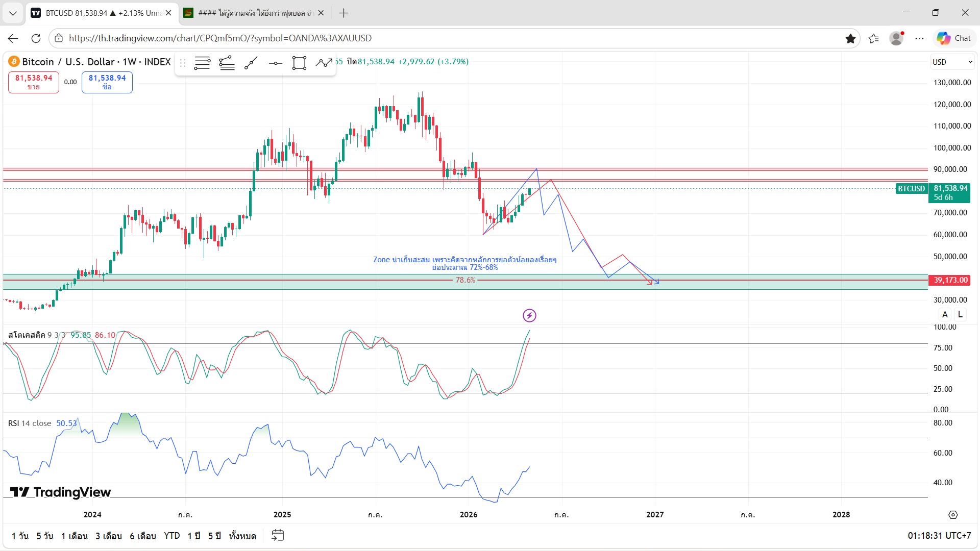This screenshot has width=980, height=551.
Task: Switch to the second browser tab
Action: coord(254,13)
